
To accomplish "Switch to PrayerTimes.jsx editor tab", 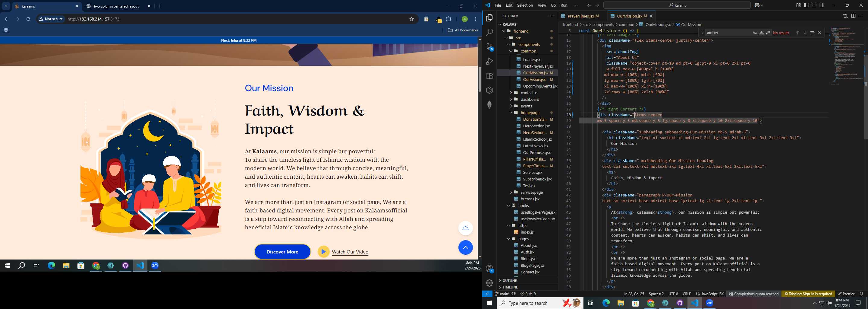I will point(580,16).
